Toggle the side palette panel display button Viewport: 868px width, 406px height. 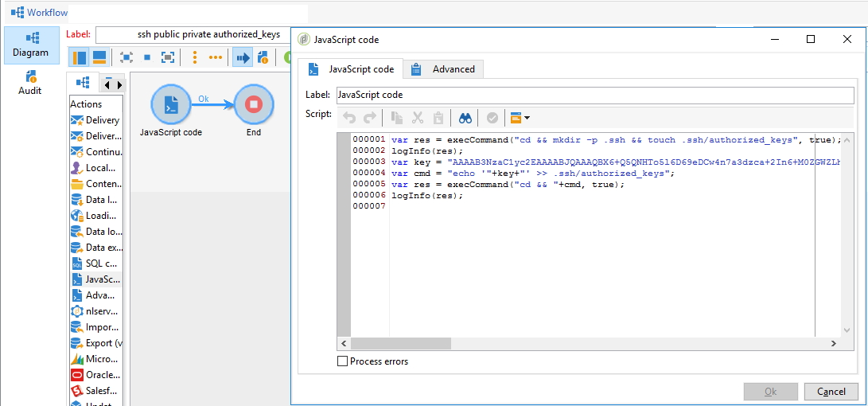[80, 57]
